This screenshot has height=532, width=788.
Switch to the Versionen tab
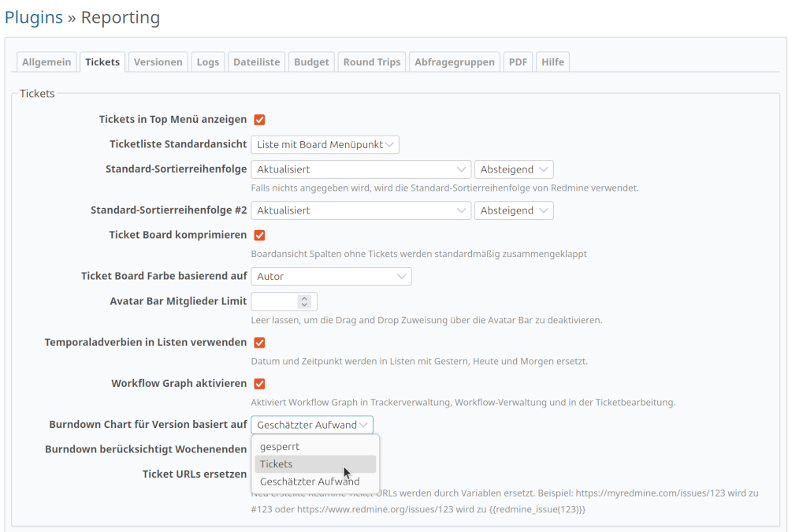(x=157, y=61)
